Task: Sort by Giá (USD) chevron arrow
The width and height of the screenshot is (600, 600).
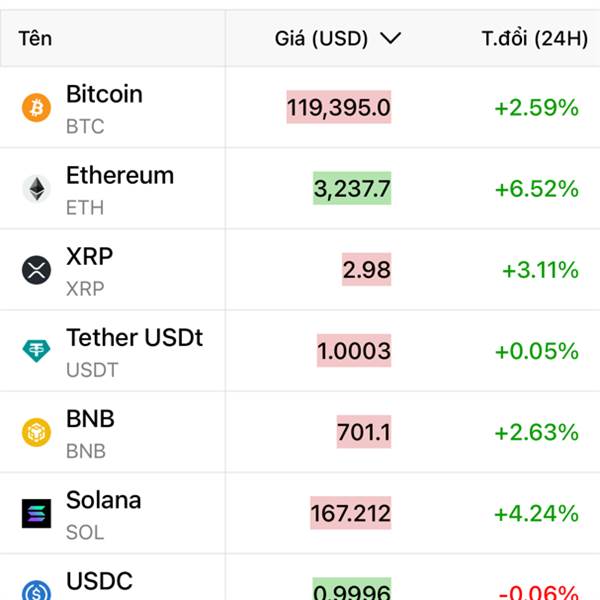Action: [x=390, y=38]
